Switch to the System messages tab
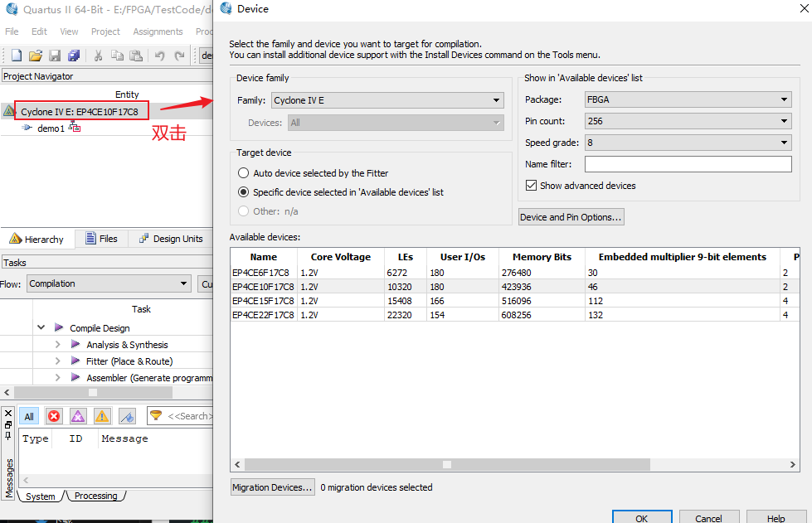 pyautogui.click(x=41, y=496)
